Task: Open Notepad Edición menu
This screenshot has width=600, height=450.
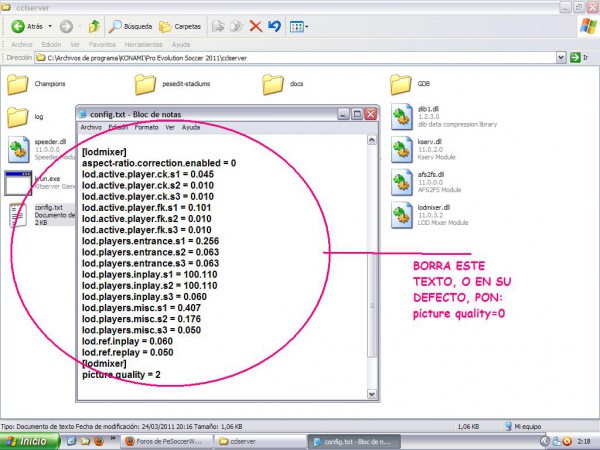Action: [x=118, y=127]
